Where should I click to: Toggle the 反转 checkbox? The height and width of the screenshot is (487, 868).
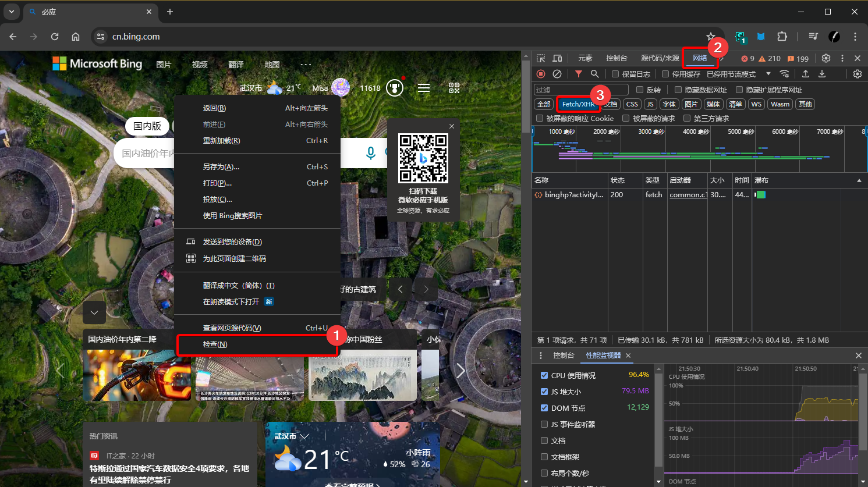coord(640,90)
